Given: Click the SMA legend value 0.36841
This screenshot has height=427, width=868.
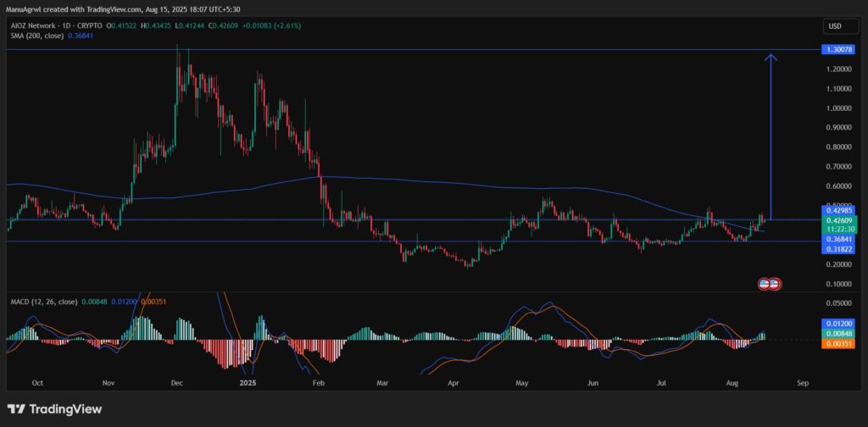Looking at the screenshot, I should (x=80, y=36).
